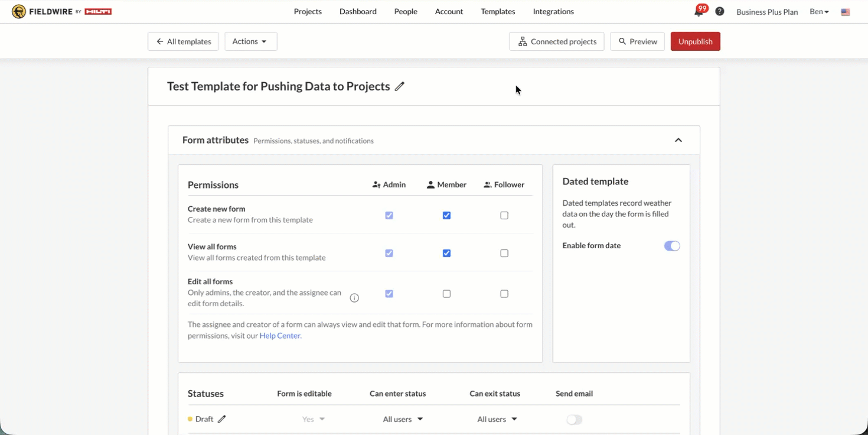This screenshot has width=868, height=435.
Task: Toggle Member checkbox for View all forms
Action: click(446, 254)
